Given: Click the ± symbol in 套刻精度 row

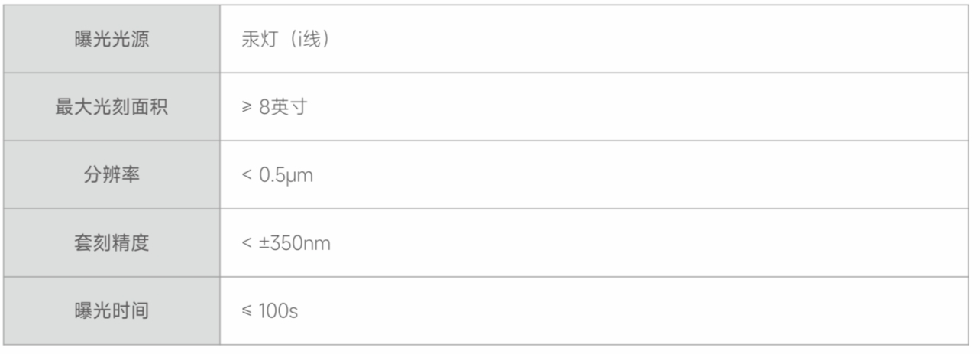Looking at the screenshot, I should click(264, 244).
